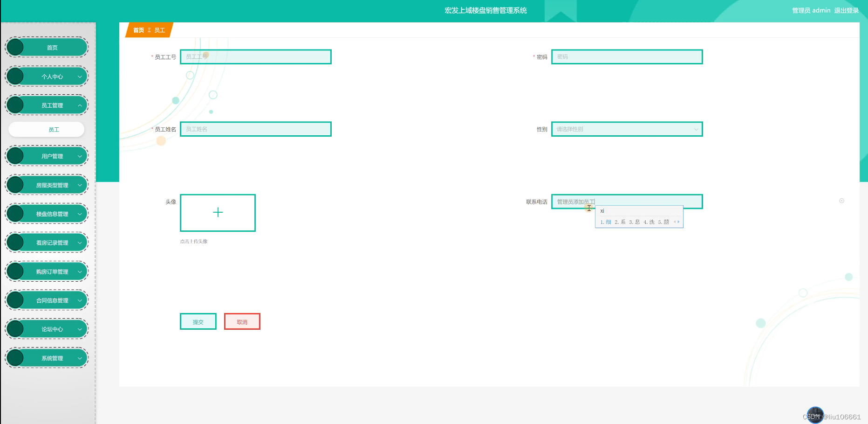Click the 看房记录管理 chevron arrow
Image resolution: width=868 pixels, height=424 pixels.
tap(80, 243)
